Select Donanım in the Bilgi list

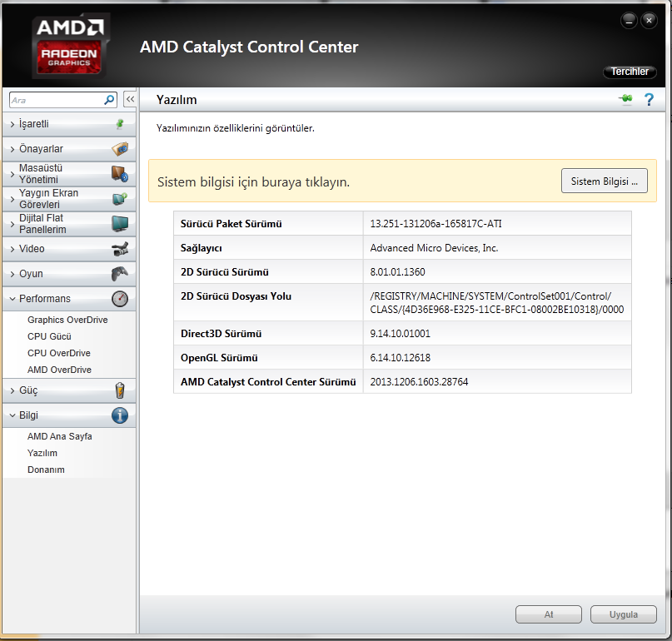[46, 470]
